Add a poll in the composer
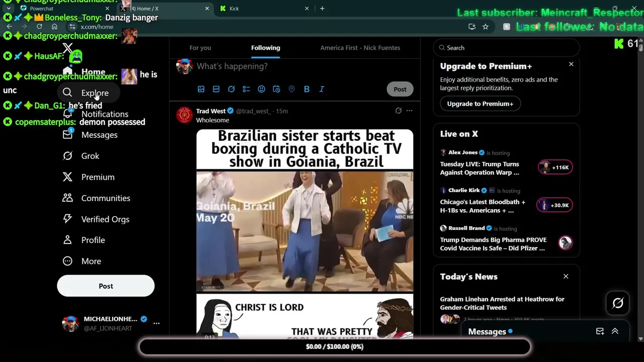 pyautogui.click(x=247, y=89)
